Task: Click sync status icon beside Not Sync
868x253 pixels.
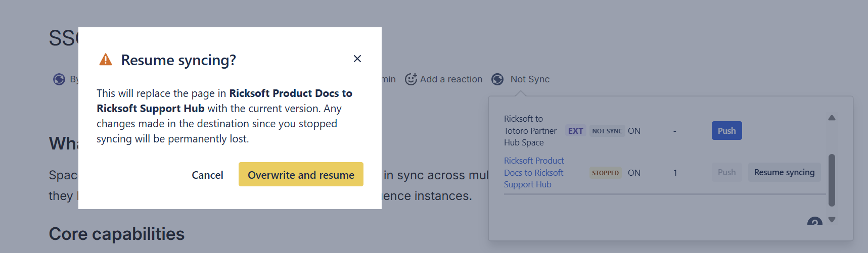Action: pyautogui.click(x=497, y=79)
